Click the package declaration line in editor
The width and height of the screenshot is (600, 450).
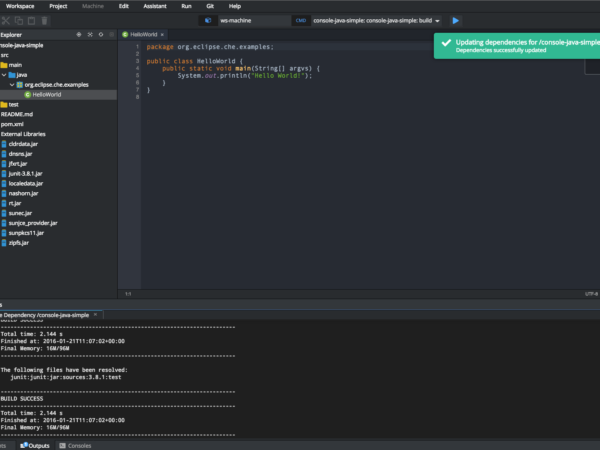210,47
